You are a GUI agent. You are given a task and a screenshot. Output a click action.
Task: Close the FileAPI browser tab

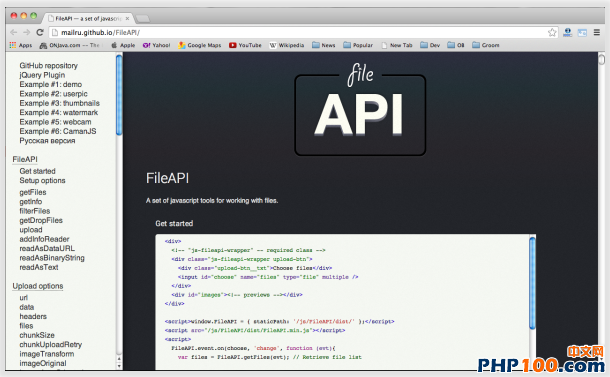(x=127, y=18)
